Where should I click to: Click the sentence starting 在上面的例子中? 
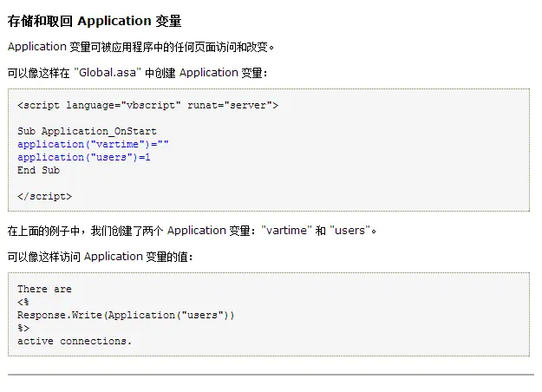(x=193, y=231)
